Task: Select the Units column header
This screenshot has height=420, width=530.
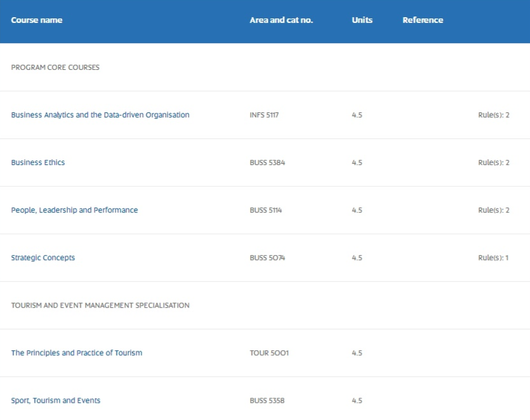Action: point(362,20)
